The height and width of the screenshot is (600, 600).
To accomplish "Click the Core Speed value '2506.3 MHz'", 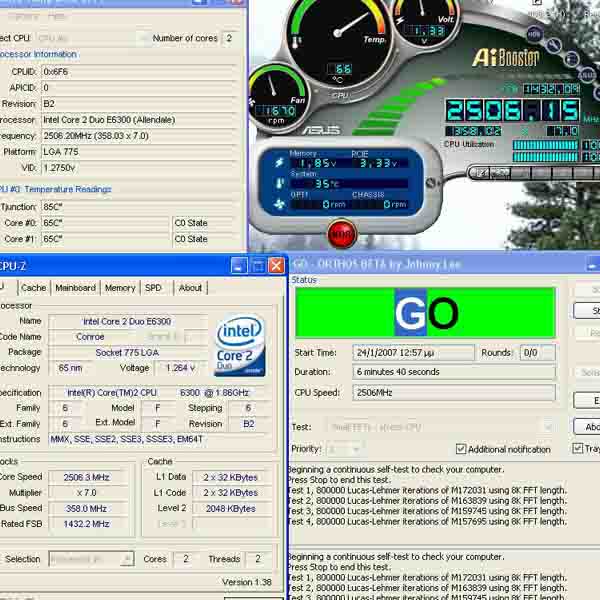I will point(87,477).
